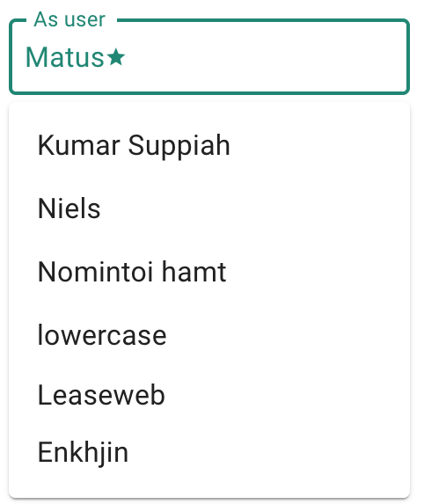424x504 pixels.
Task: Click the word Suppiah in the first option
Action: (179, 146)
